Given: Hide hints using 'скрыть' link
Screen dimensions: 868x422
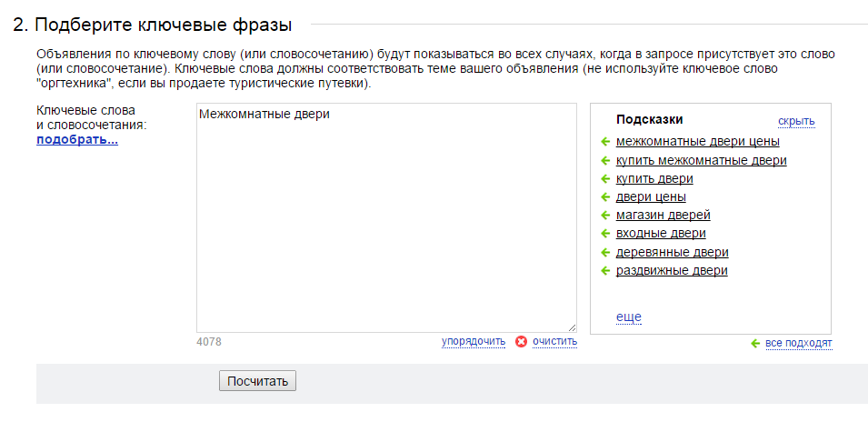Looking at the screenshot, I should [796, 121].
